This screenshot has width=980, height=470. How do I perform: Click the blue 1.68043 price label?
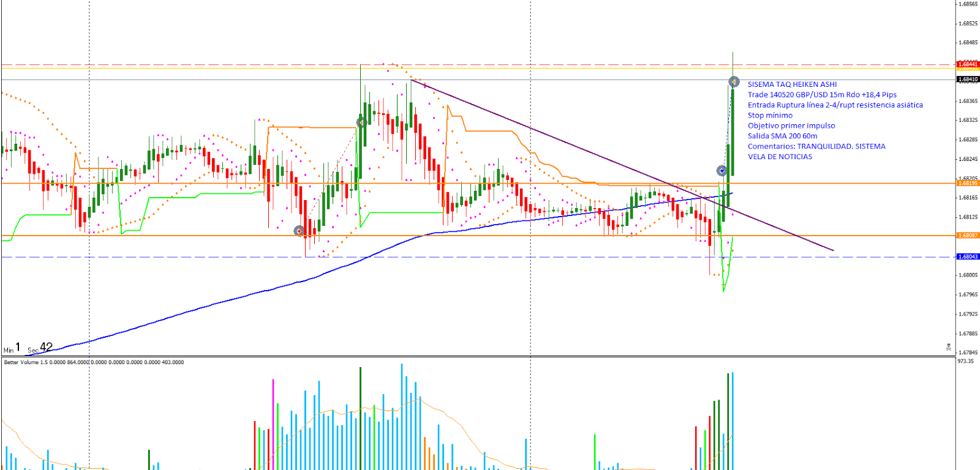968,257
